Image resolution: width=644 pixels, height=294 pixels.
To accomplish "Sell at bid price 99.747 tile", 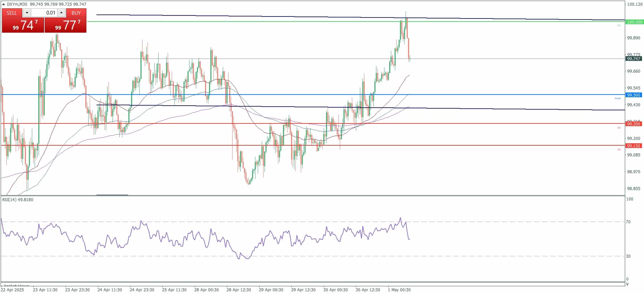I will click(23, 25).
